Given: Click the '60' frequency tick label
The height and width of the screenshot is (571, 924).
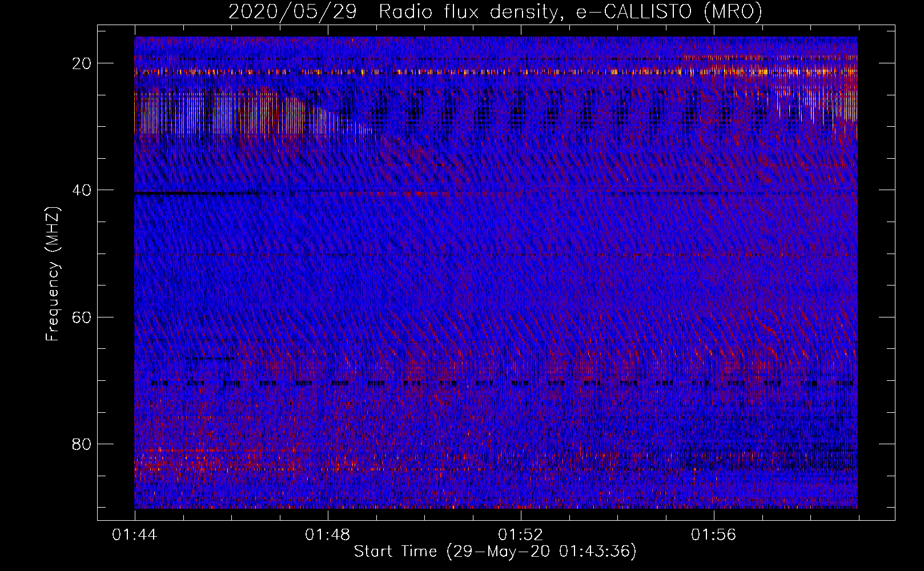Looking at the screenshot, I should (x=82, y=316).
